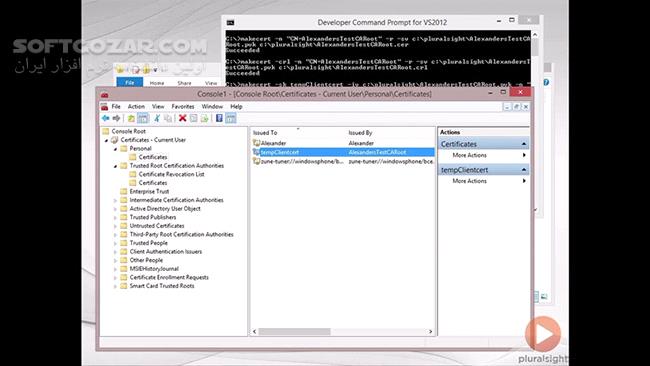Screen dimensions: 650x366
Task: Select the Alexander certificate row
Action: (x=343, y=143)
